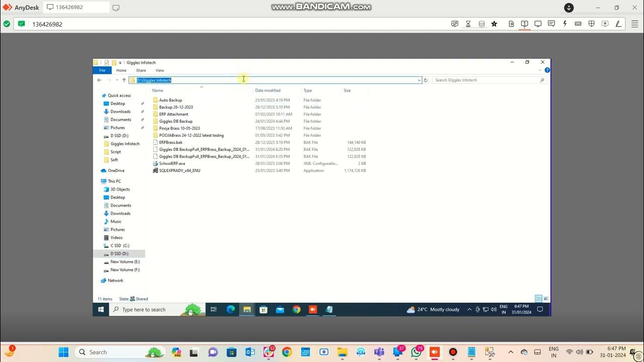Click Explorer Back arrow
Viewport: 644px width, 362px height.
99,80
